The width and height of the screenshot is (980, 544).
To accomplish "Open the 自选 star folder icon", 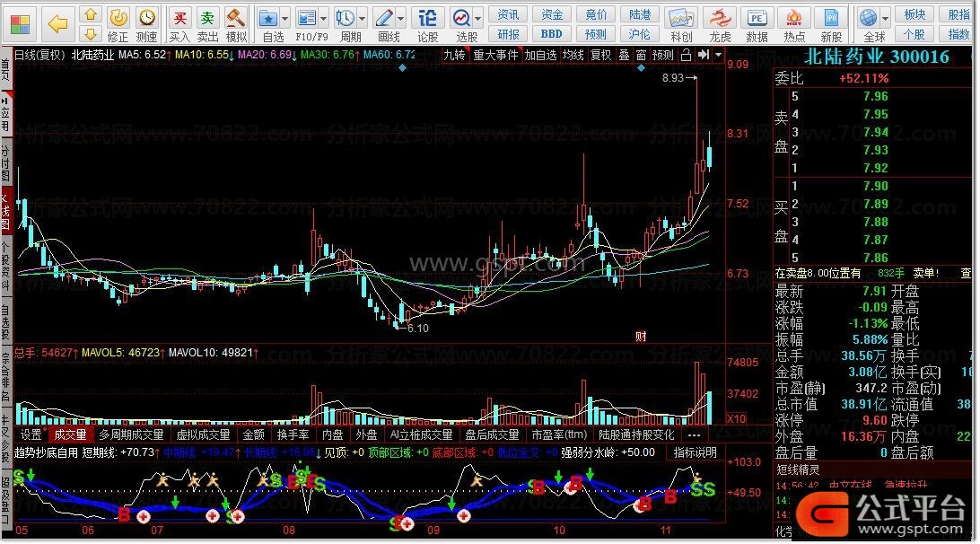I will tap(268, 18).
